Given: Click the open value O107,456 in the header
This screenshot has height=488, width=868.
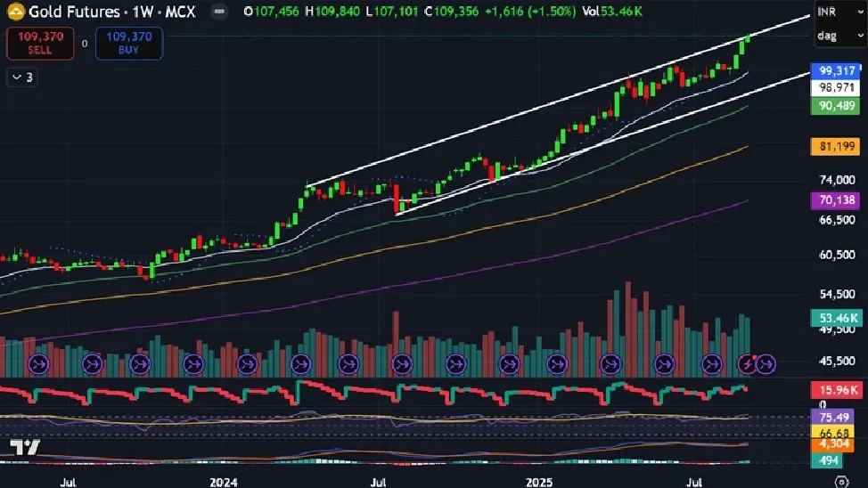Looking at the screenshot, I should 271,12.
